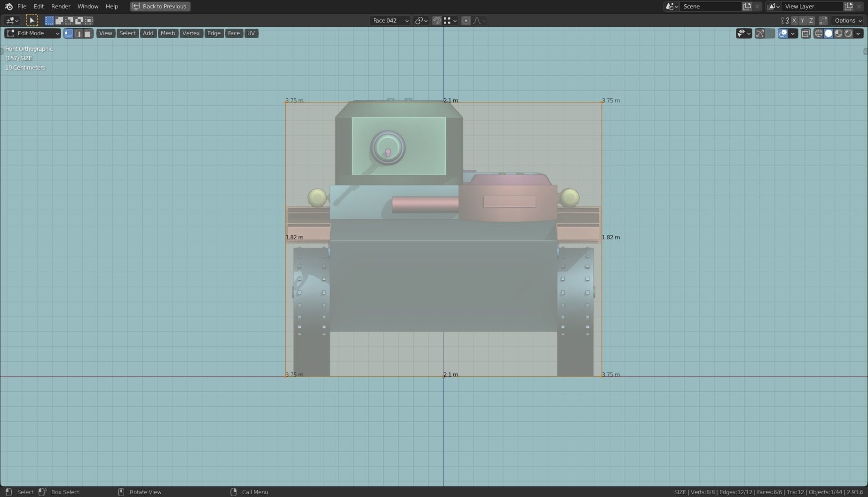Enable face select mode

tap(88, 33)
